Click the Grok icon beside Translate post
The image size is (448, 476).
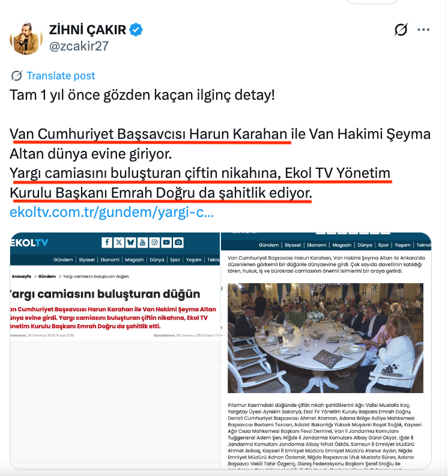coord(16,76)
